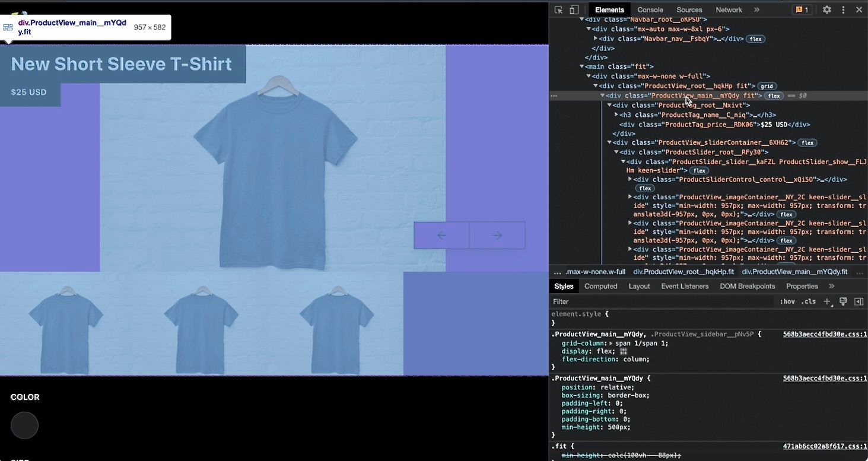Open the Computed styles tab
This screenshot has width=868, height=461.
point(600,286)
